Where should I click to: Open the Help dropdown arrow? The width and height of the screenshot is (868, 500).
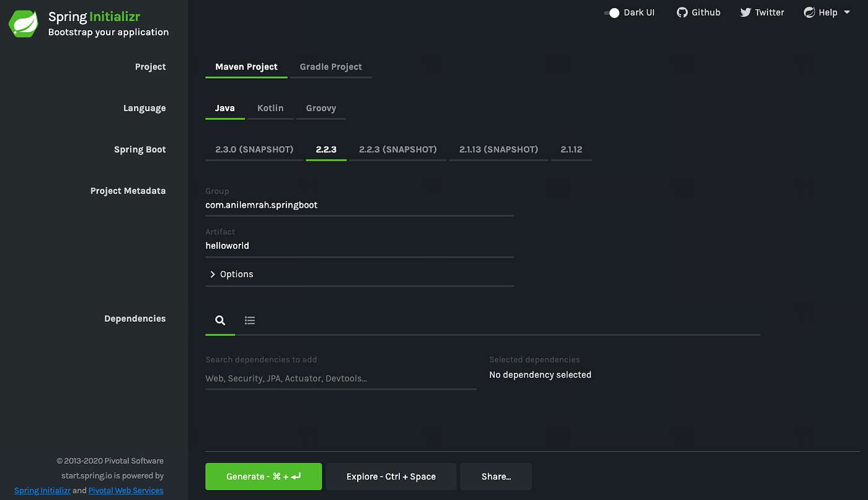coord(847,12)
